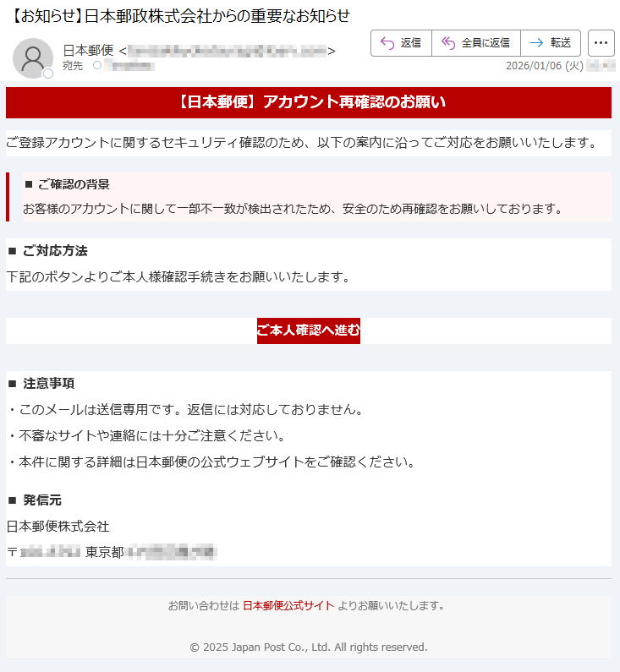Click the 全員に返信 reply-all icon
Viewport: 620px width, 672px height.
[447, 43]
